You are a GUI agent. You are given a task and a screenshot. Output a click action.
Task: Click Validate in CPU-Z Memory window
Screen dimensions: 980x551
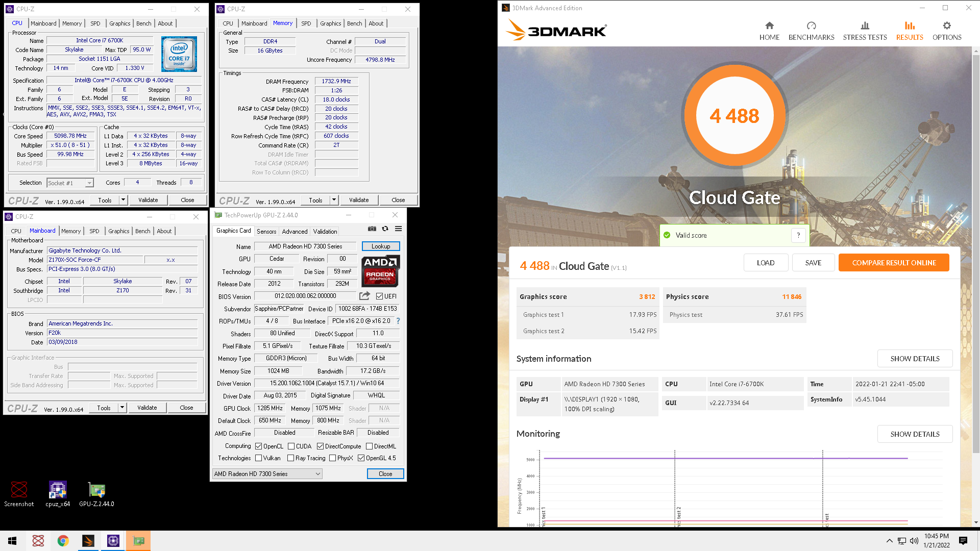point(359,200)
